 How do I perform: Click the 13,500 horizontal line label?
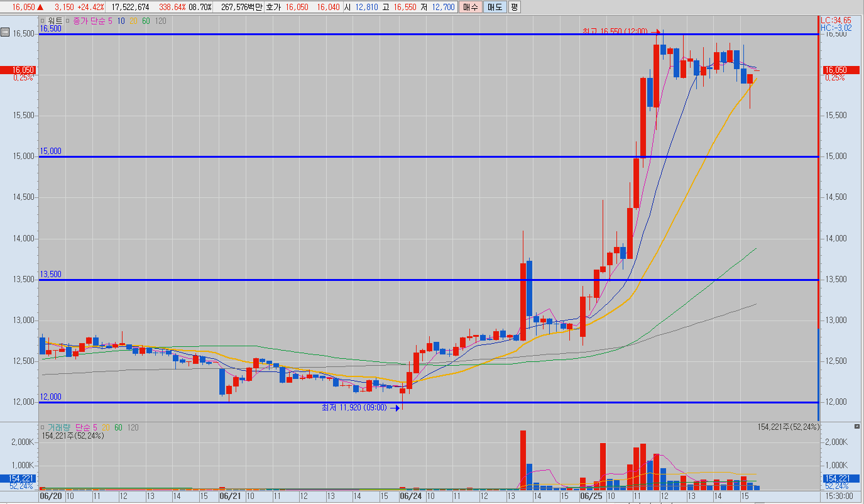point(51,275)
